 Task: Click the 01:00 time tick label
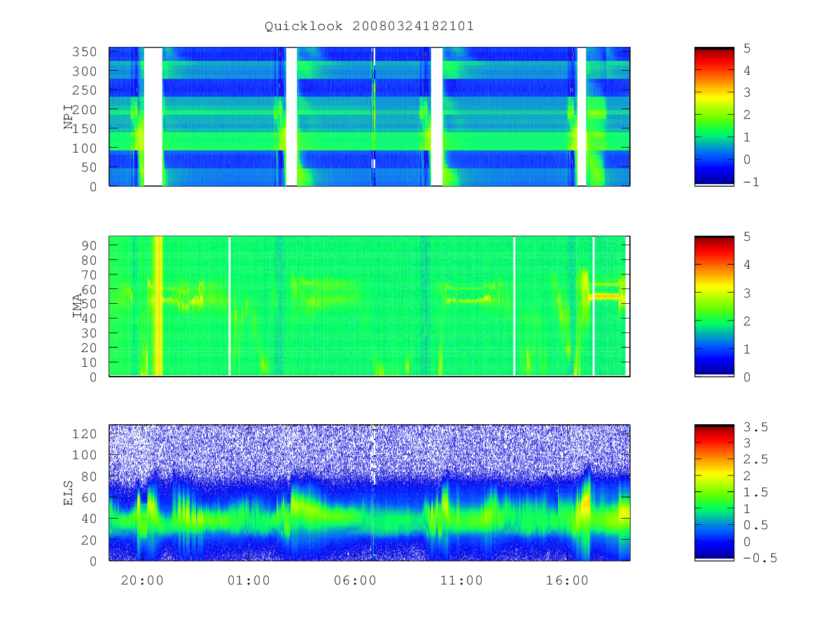248,580
